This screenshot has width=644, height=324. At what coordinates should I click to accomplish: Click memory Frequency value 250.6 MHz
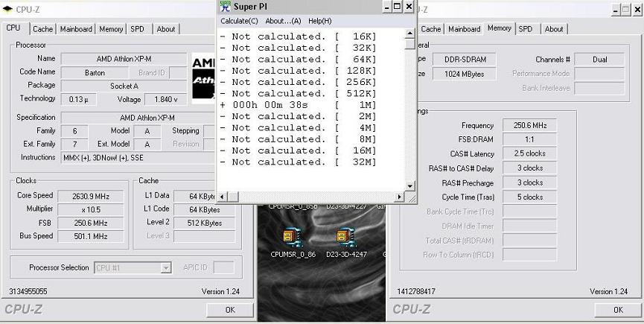530,126
